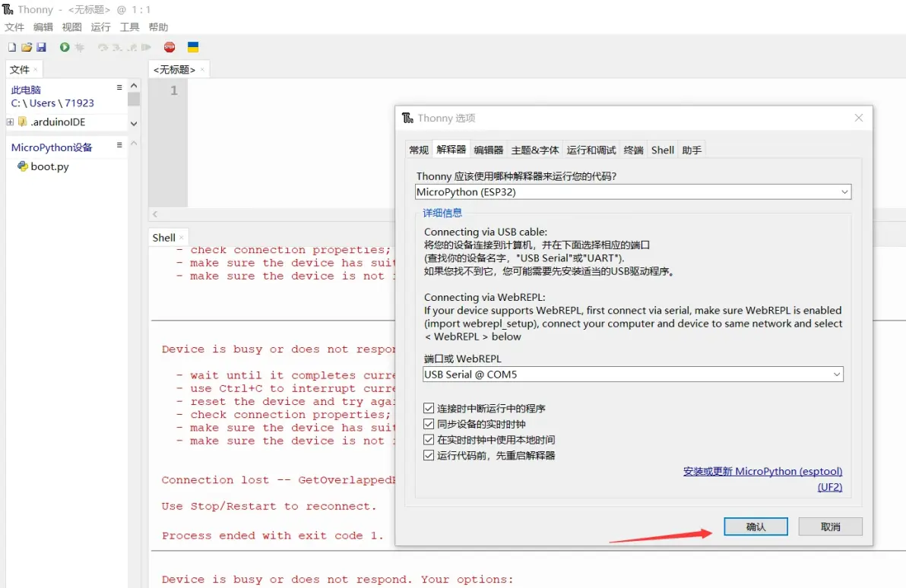The height and width of the screenshot is (588, 906).
Task: Click 安装或更新 MicroPython (esptool) link
Action: point(762,471)
